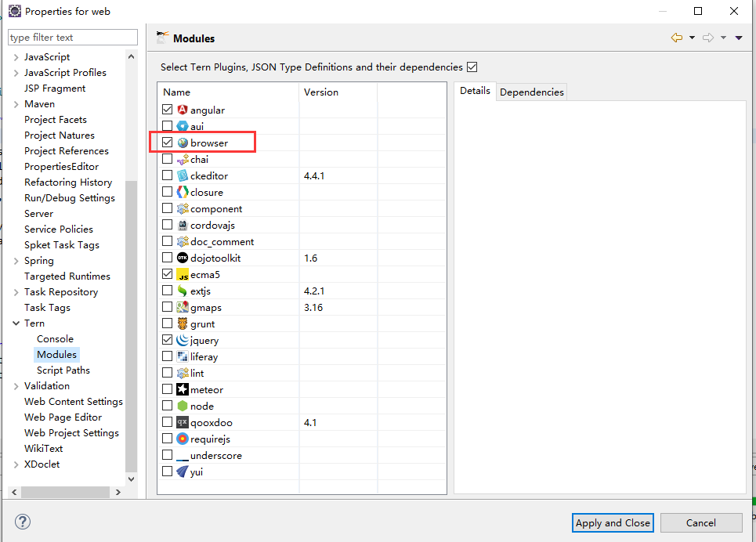Click the dojotoolkit DTK icon
The image size is (756, 542).
183,258
